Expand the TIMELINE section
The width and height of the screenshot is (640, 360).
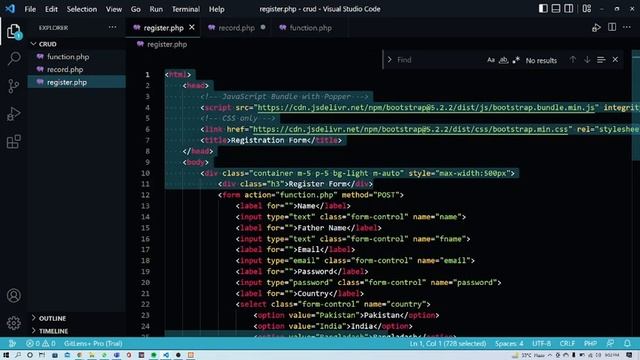coord(76,331)
